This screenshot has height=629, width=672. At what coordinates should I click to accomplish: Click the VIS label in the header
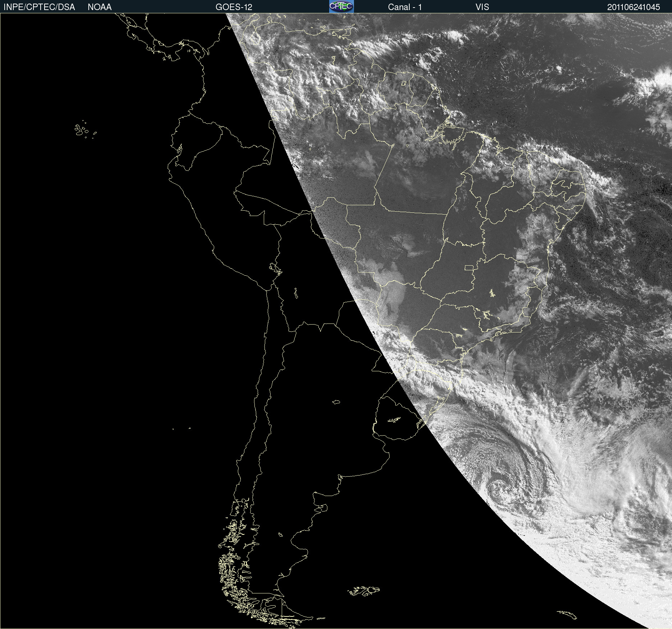[x=482, y=7]
